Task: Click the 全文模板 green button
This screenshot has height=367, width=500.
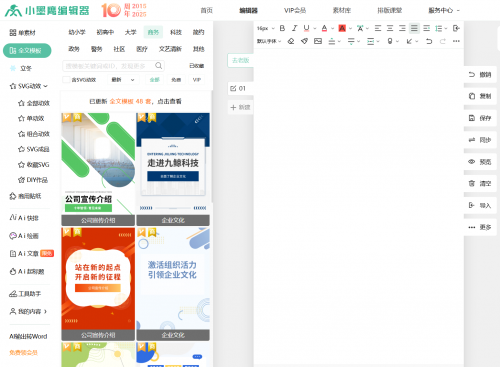Action: pos(27,51)
